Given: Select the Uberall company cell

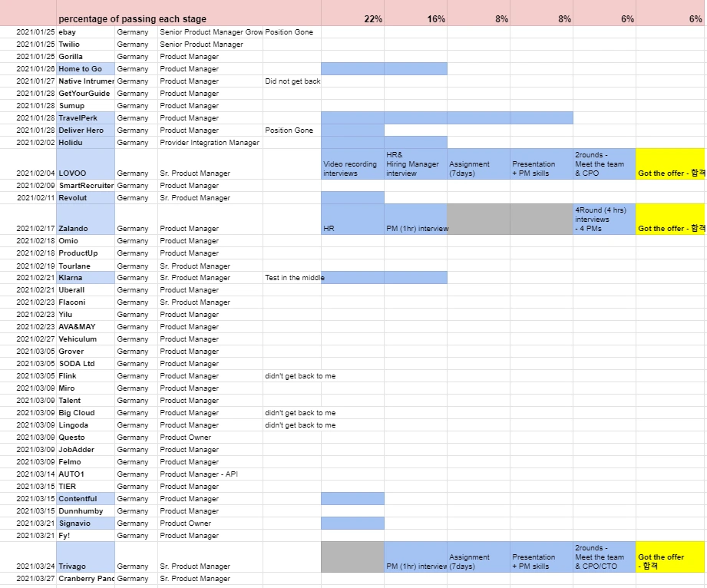Looking at the screenshot, I should click(x=86, y=290).
